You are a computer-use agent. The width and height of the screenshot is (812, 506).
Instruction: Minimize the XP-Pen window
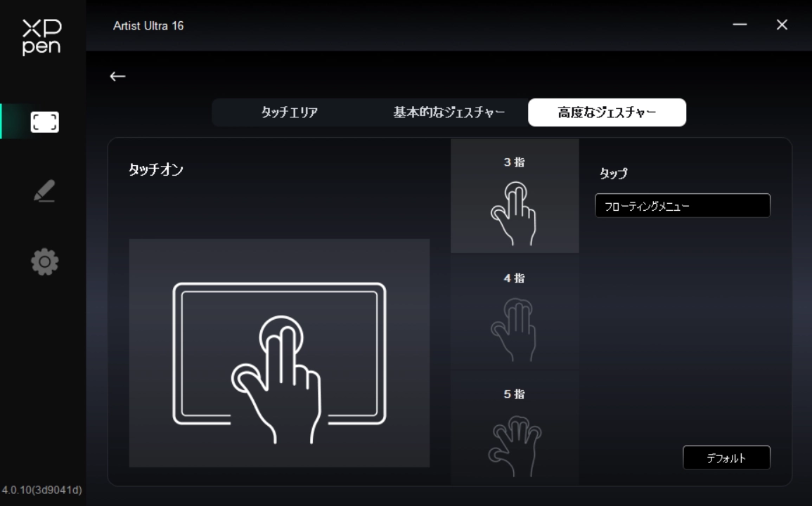click(740, 25)
